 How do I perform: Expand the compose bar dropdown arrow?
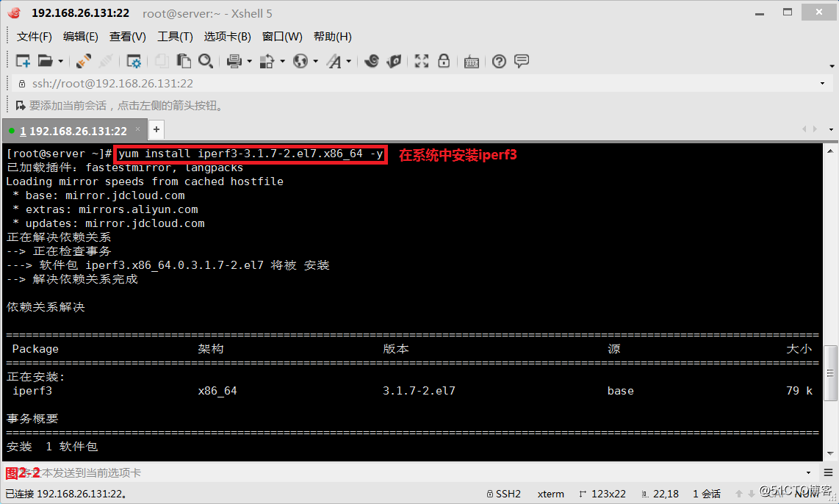tap(808, 473)
